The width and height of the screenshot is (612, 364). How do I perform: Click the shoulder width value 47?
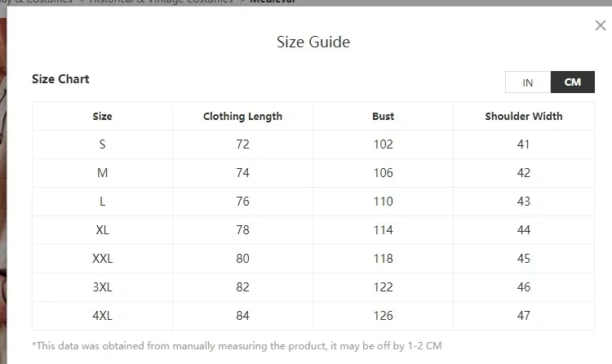[x=524, y=316]
